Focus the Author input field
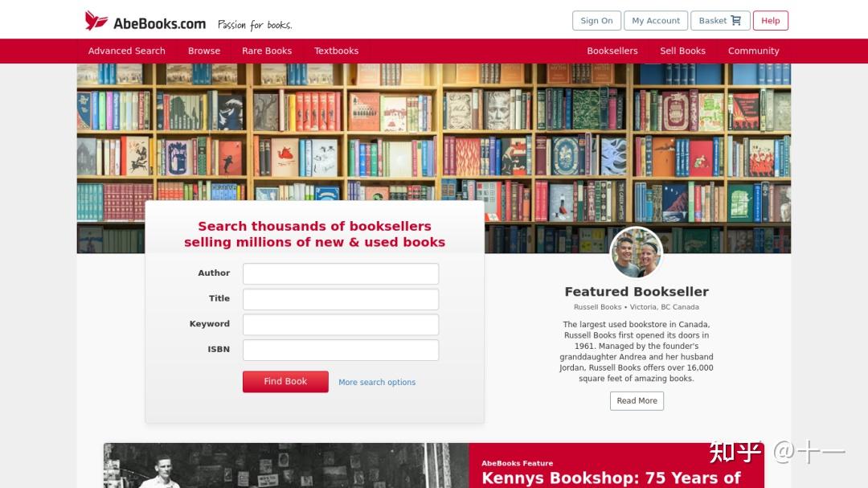The width and height of the screenshot is (868, 488). point(341,273)
